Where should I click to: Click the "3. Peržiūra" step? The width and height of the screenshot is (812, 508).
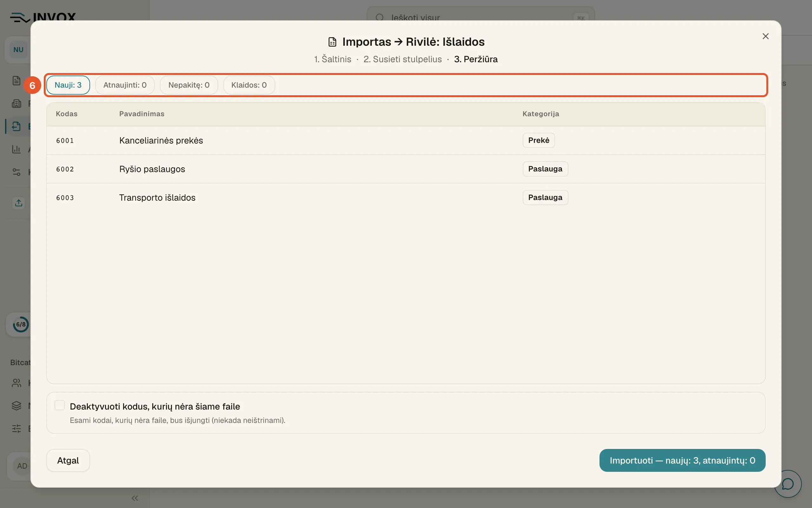tap(476, 59)
